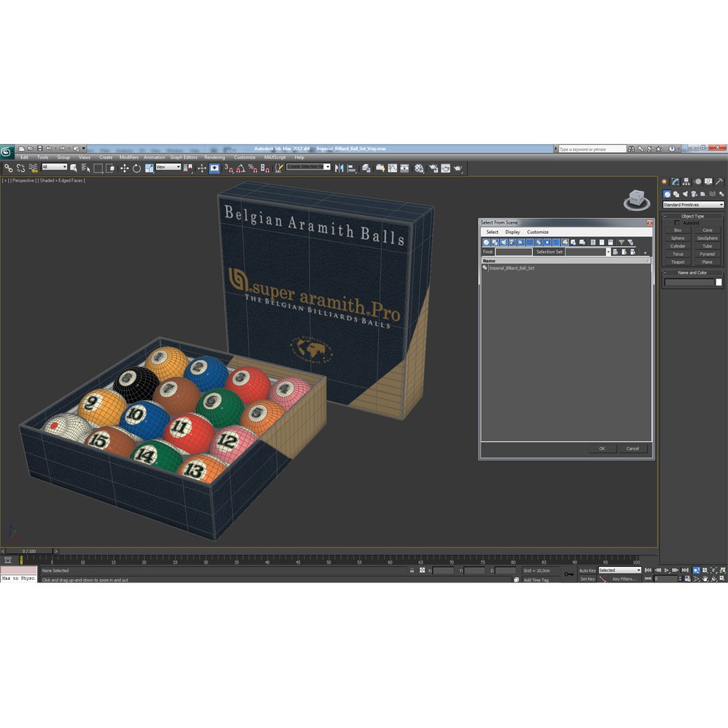The width and height of the screenshot is (728, 728).
Task: Click the Teapot primitive button
Action: (677, 262)
